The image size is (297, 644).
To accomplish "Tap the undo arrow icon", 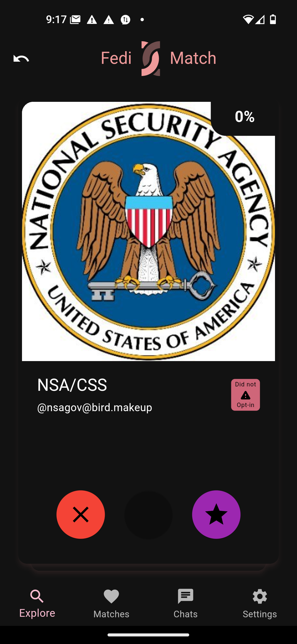I will click(x=21, y=59).
